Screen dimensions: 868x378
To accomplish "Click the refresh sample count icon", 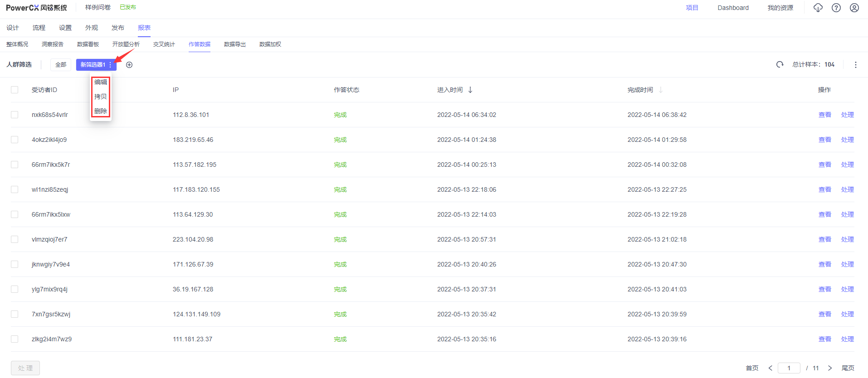I will (x=780, y=64).
